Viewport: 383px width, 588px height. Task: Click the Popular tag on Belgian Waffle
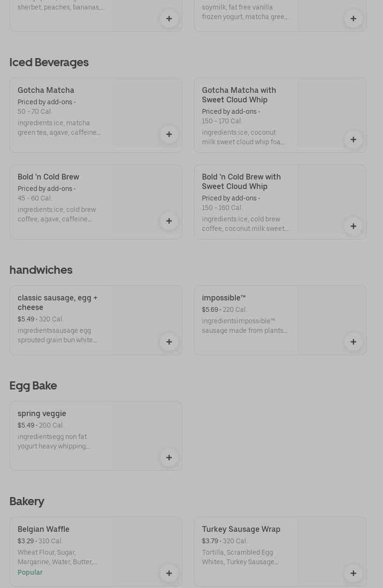[x=30, y=572]
